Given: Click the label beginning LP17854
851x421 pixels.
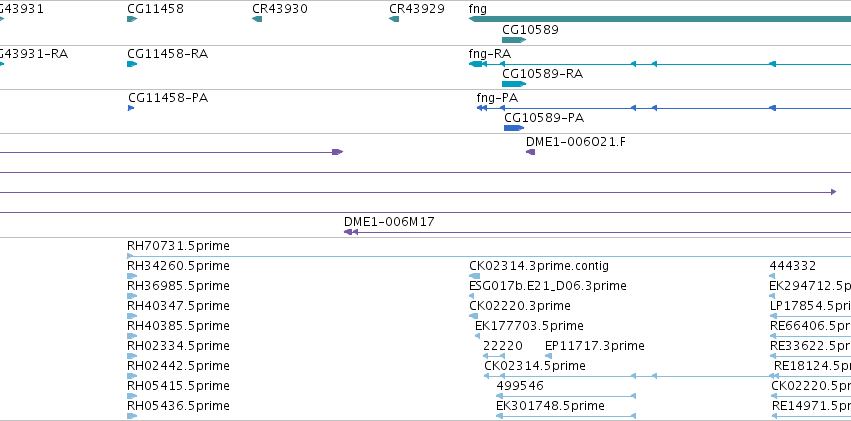Looking at the screenshot, I should tap(810, 306).
